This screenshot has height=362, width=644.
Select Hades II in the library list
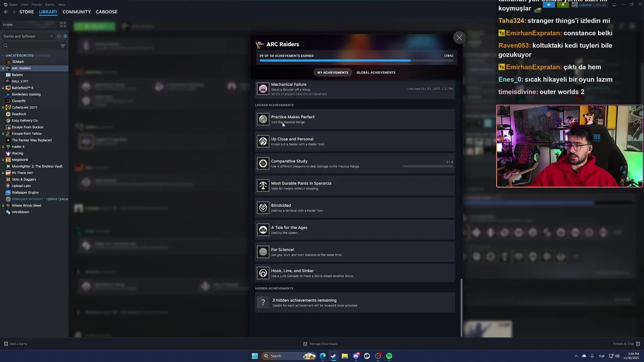pos(18,147)
